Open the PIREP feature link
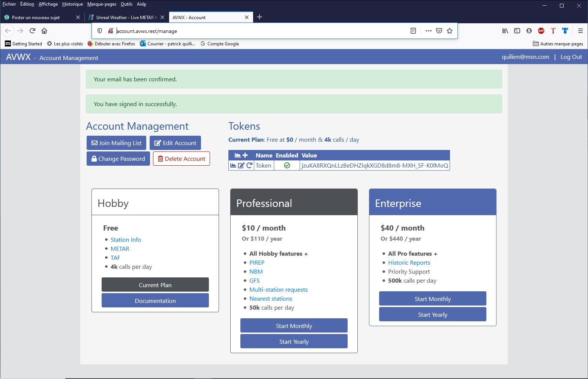588x379 pixels. (257, 262)
